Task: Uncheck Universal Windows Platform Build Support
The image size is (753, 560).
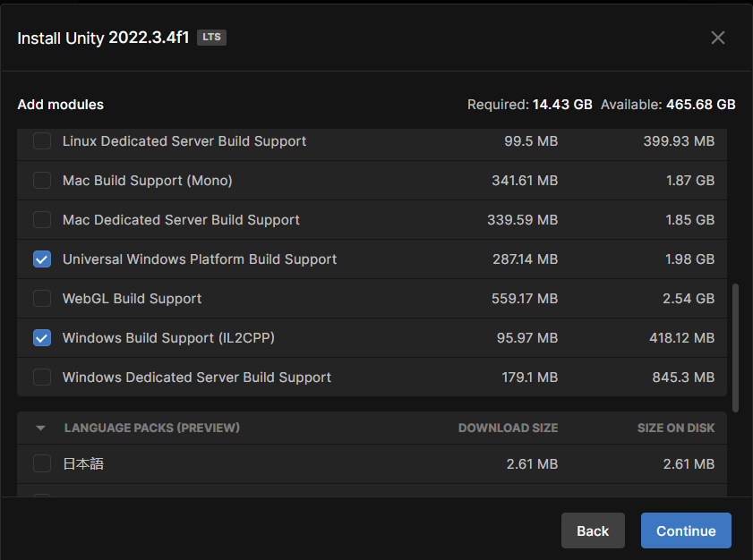Action: pyautogui.click(x=42, y=259)
